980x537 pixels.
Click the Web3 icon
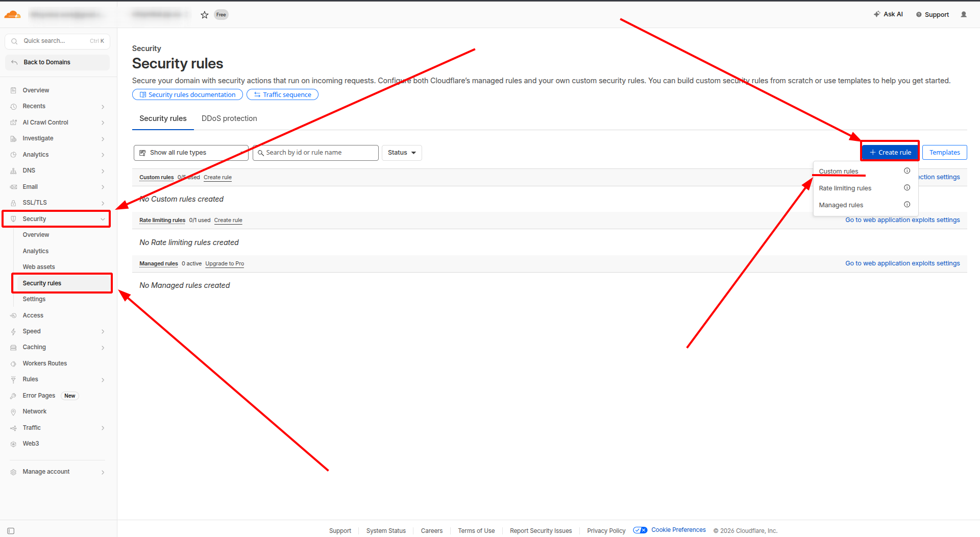(14, 444)
